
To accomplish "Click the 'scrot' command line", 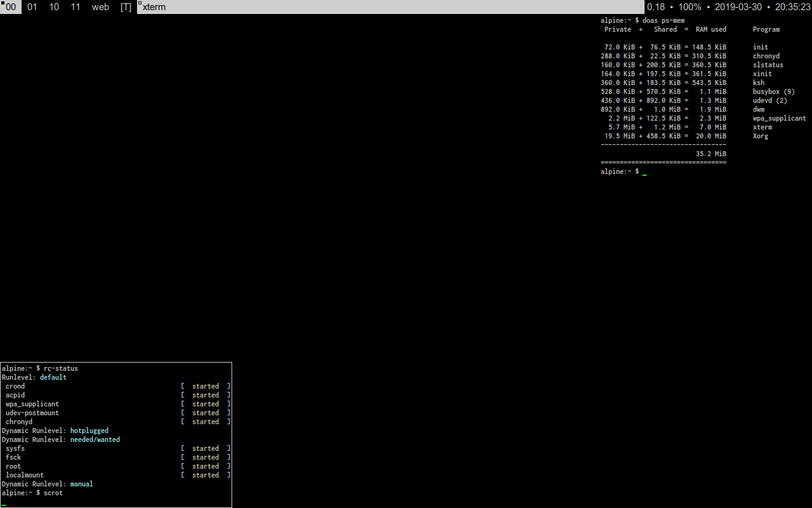I will tap(32, 493).
